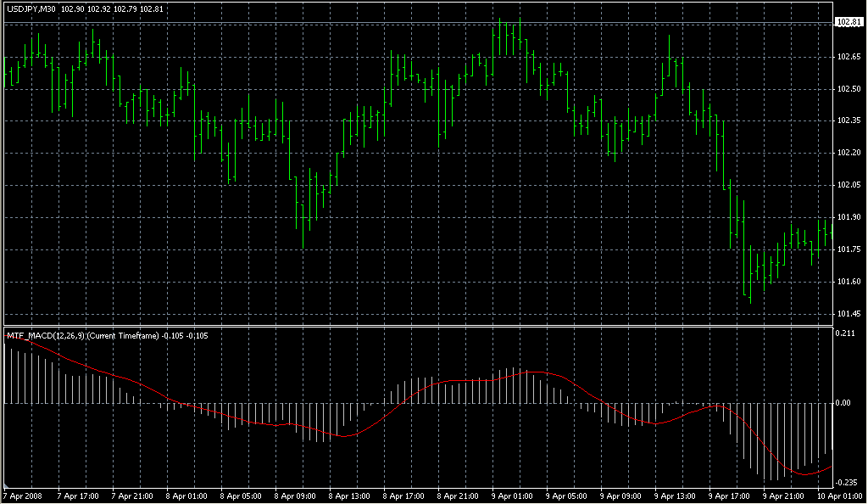Click the 9 Apr 21:00 time marker
Viewport: 868px width, 504px height.
click(784, 496)
